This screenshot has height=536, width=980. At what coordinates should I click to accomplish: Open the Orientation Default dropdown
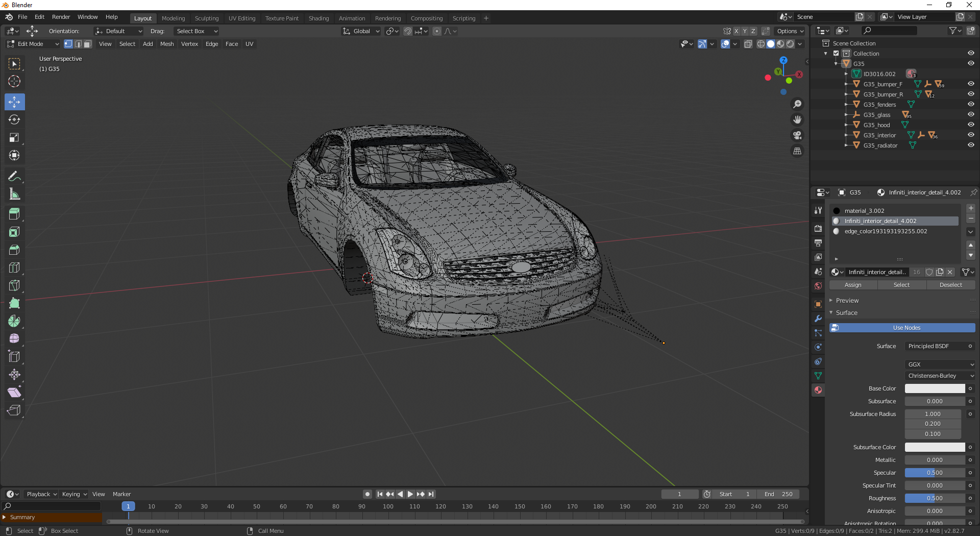118,31
